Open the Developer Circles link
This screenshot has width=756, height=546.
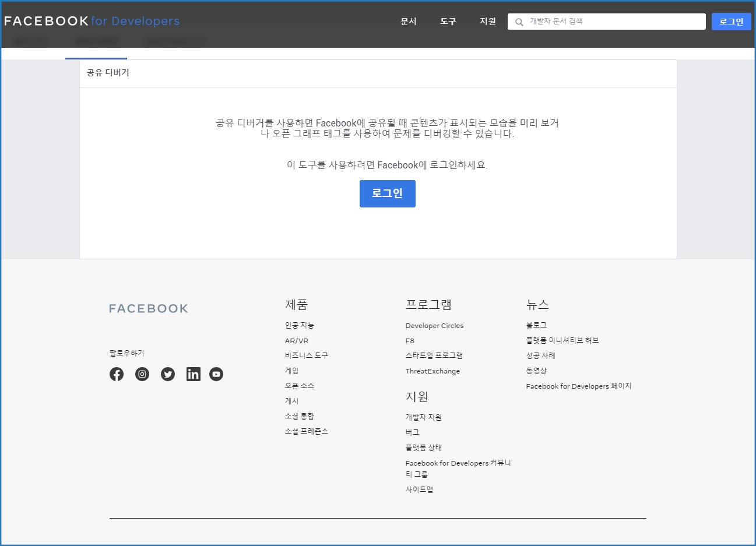tap(434, 326)
